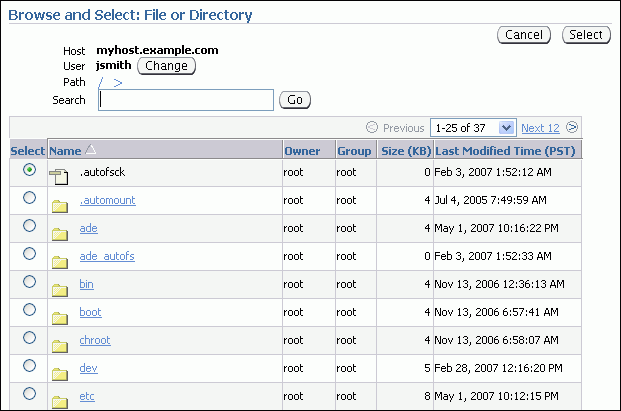Click the etc folder icon
Image resolution: width=621 pixels, height=411 pixels.
pos(60,400)
